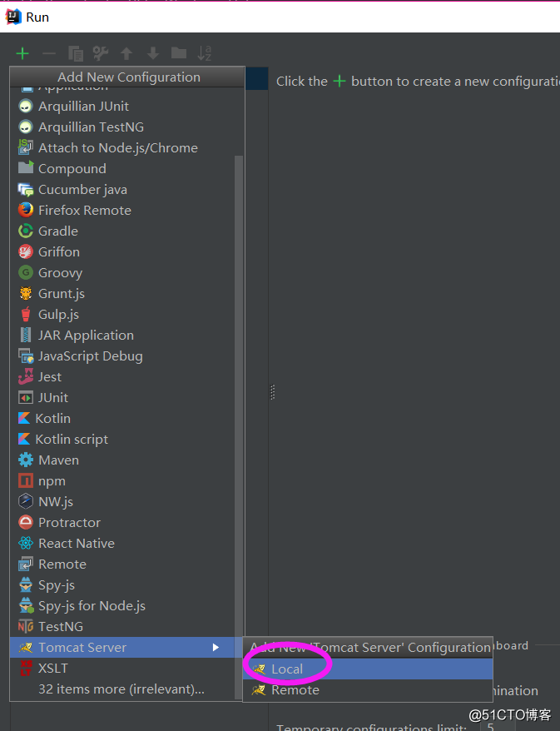Click the Copy Configuration toolbar icon
The width and height of the screenshot is (560, 731).
pyautogui.click(x=76, y=53)
